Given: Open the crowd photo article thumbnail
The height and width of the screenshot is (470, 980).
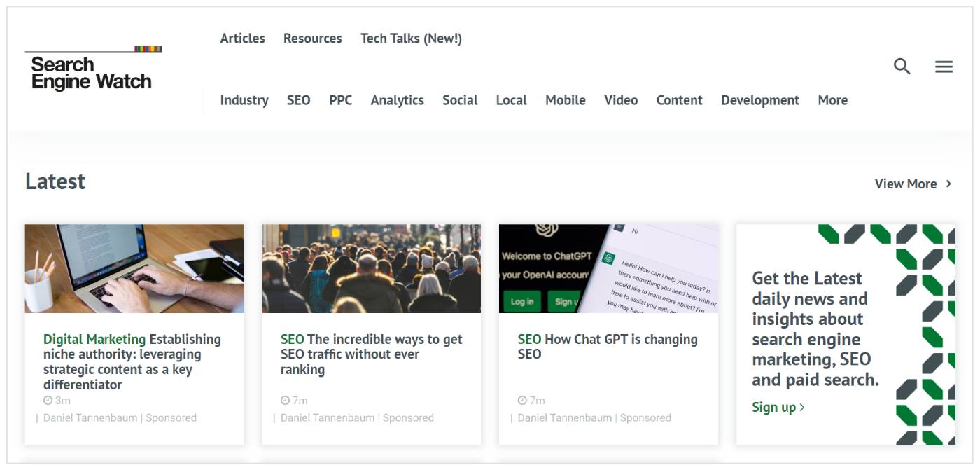Looking at the screenshot, I should [x=371, y=268].
